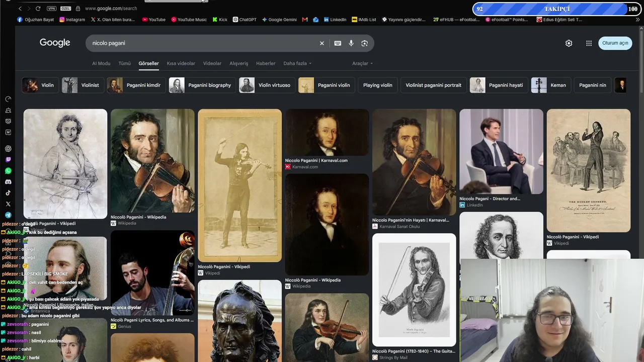Start voice search with the microphone
Screen dimensions: 644x362
pos(351,43)
